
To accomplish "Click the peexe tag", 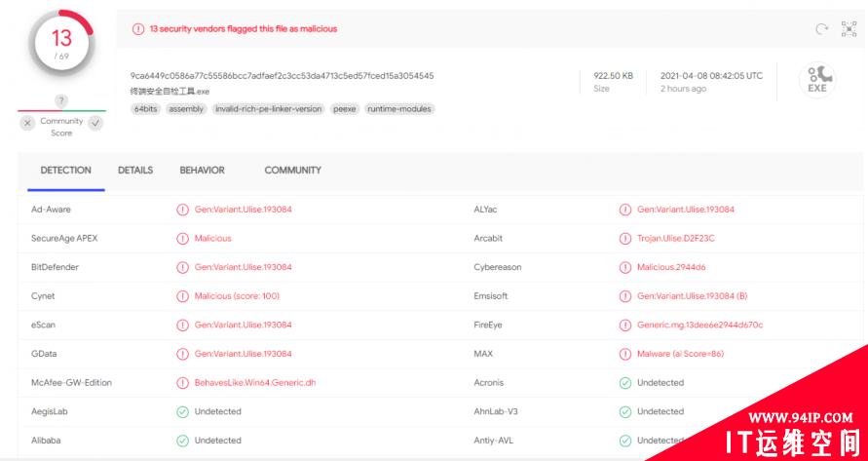I will click(x=344, y=109).
